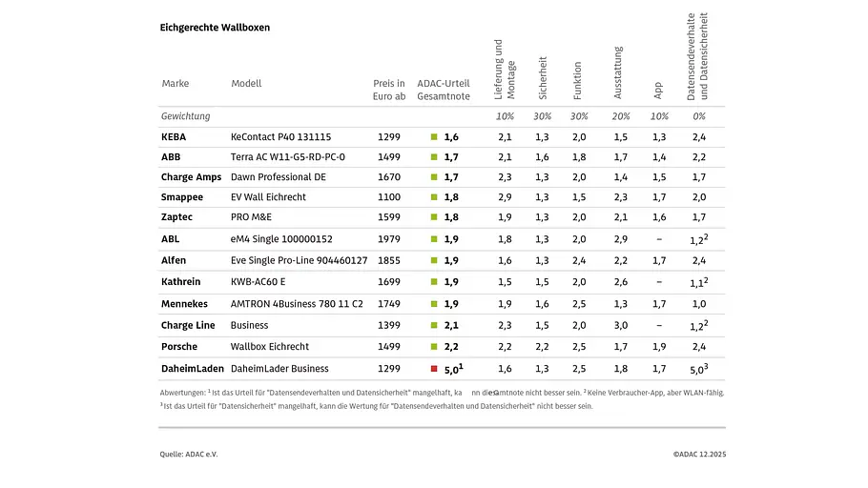Click the price '1670'

tap(388, 177)
